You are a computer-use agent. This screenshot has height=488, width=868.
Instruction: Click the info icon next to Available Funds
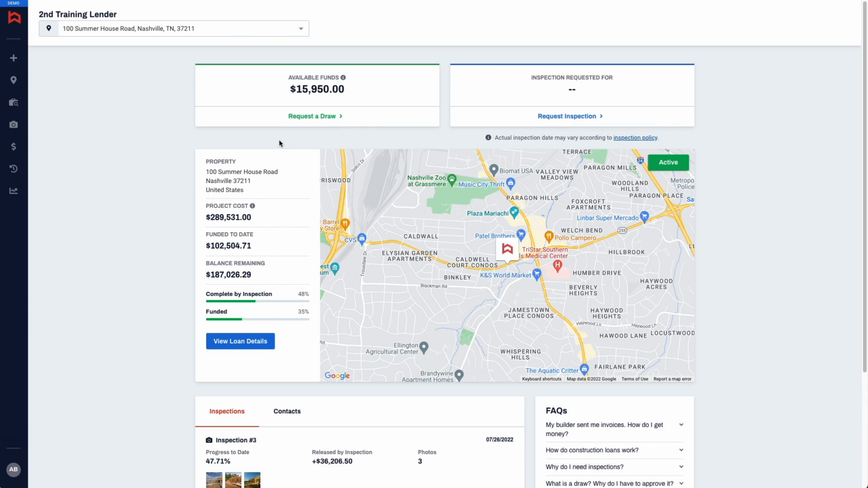pyautogui.click(x=344, y=77)
